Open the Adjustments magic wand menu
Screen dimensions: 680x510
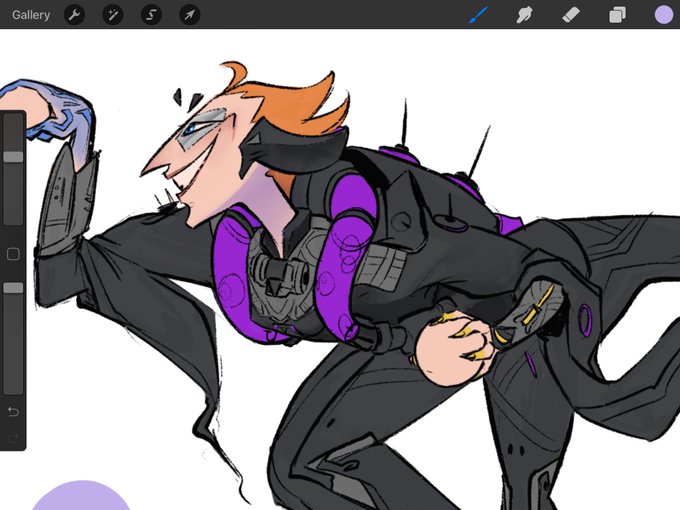tap(113, 15)
